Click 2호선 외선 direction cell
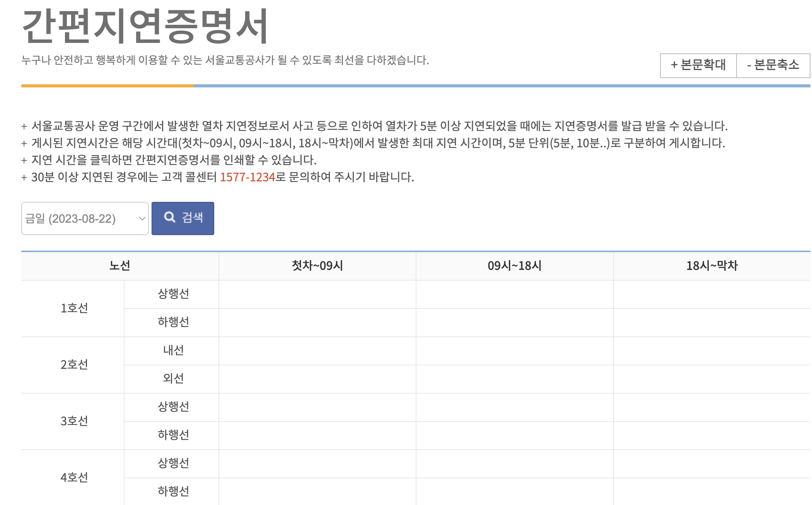This screenshot has height=505, width=812. pos(173,379)
